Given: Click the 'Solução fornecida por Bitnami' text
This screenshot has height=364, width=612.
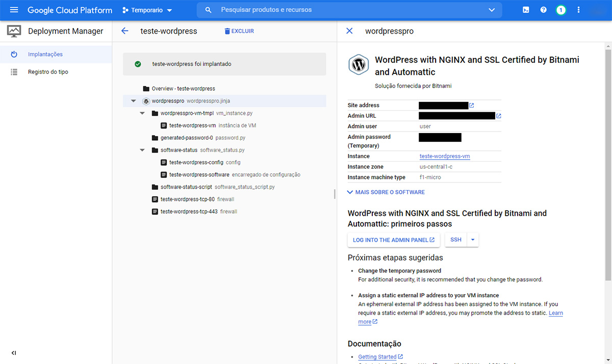Looking at the screenshot, I should 413,86.
